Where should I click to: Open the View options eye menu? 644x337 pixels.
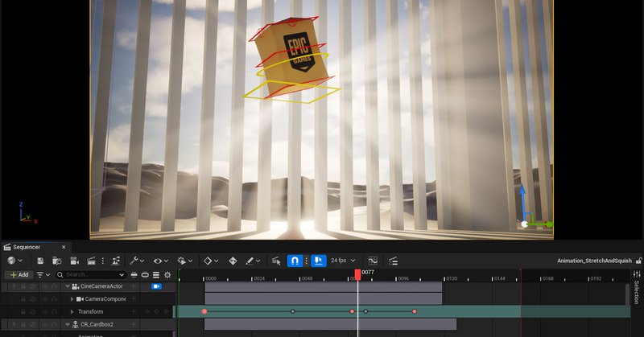pos(160,261)
